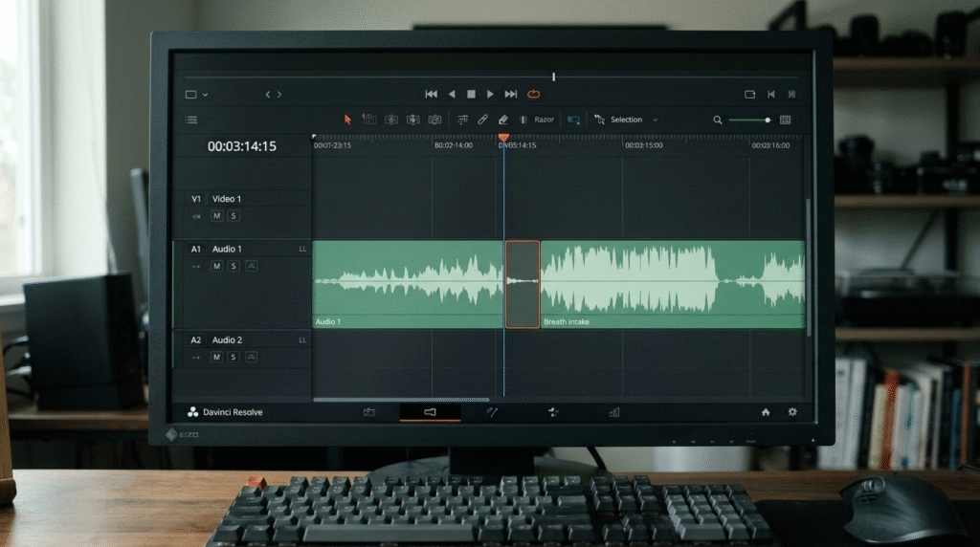
Task: Click the second clip edit icon in the toolbar
Action: coord(391,120)
